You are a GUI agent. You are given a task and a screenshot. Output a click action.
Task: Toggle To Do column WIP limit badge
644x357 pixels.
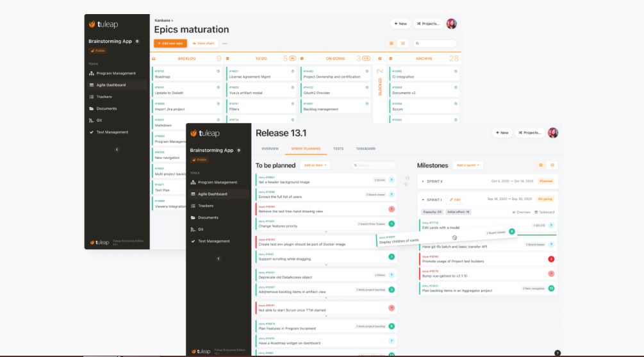click(x=292, y=58)
